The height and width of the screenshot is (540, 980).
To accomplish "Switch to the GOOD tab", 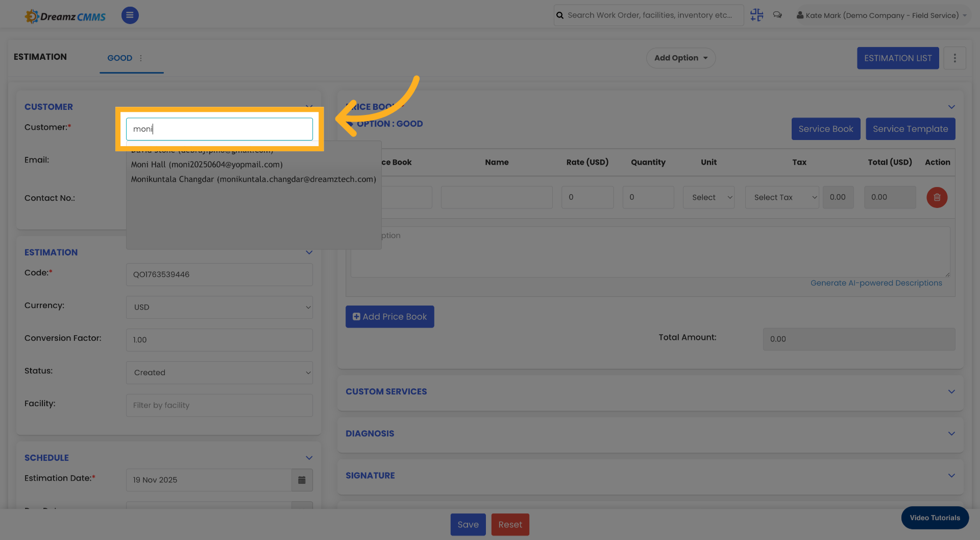I will (x=119, y=58).
